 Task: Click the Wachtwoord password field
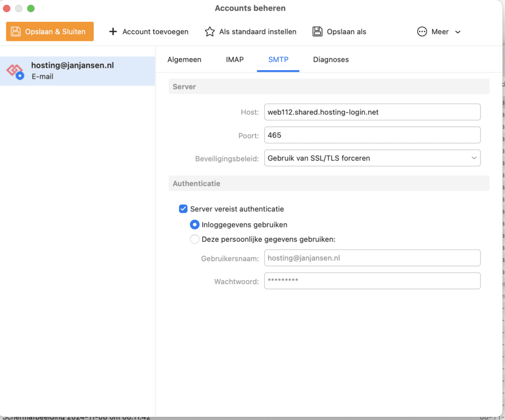(x=372, y=281)
